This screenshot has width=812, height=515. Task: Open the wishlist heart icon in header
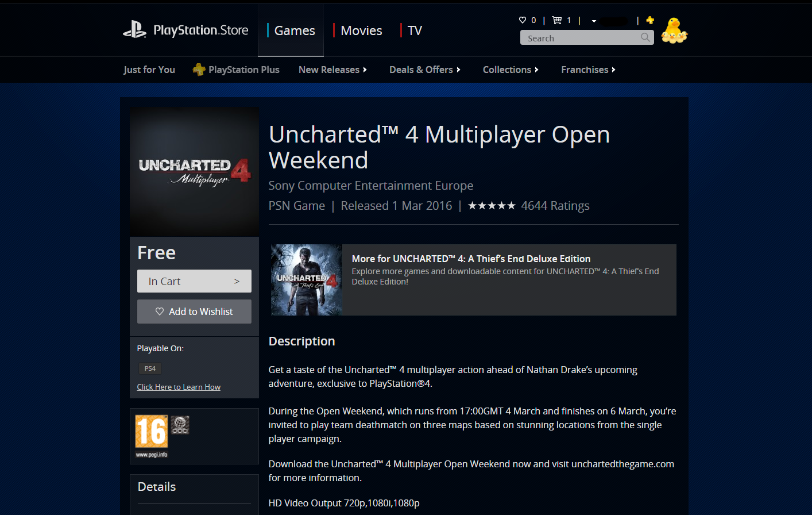point(523,20)
